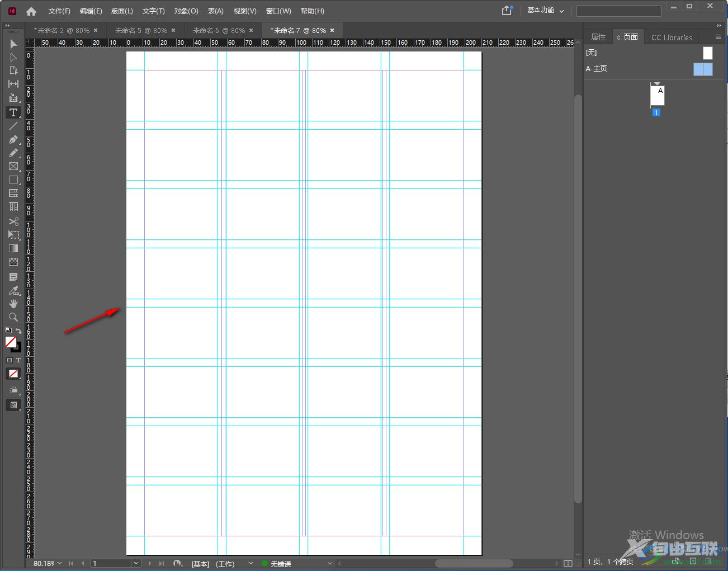Screen dimensions: 728x571
Task: Reset to default fill and stroke
Action: tap(8, 331)
